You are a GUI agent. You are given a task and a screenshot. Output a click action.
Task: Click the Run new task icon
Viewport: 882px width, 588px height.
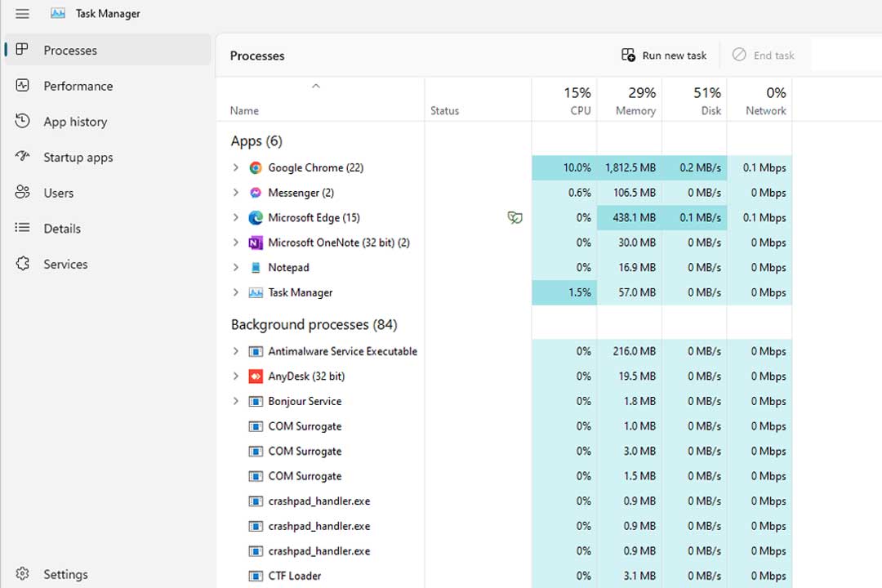coord(628,56)
